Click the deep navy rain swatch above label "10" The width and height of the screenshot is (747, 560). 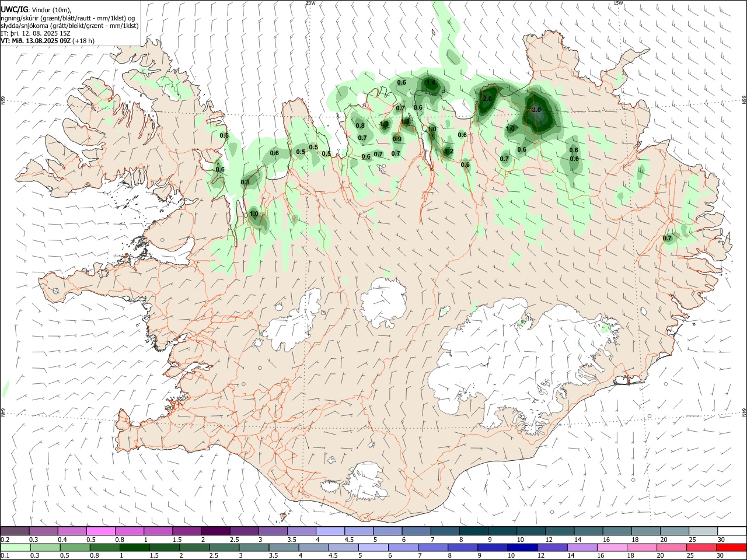pyautogui.click(x=521, y=547)
